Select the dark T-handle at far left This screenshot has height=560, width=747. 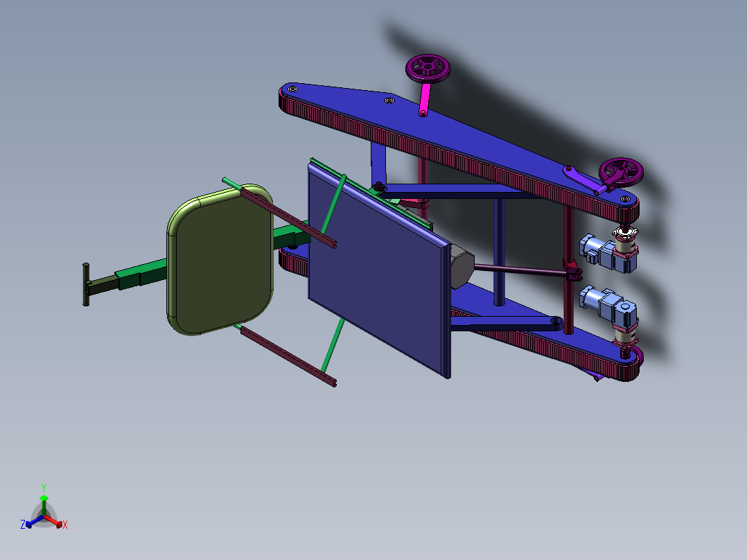(86, 285)
